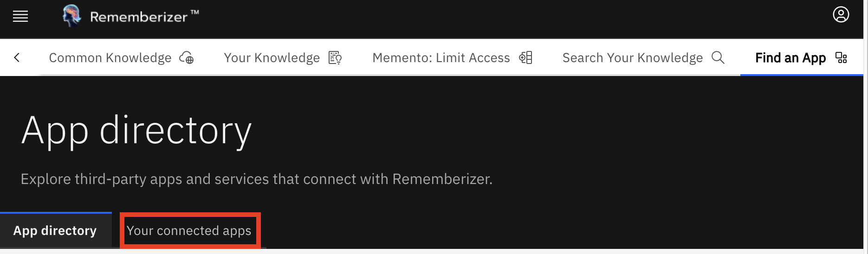Switch to the Common Knowledge tab
Screen dimensions: 868x254
tap(110, 58)
